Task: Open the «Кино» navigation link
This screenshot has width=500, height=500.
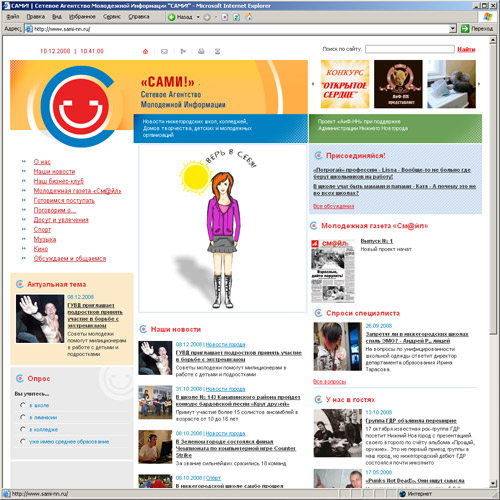Action: coord(41,249)
